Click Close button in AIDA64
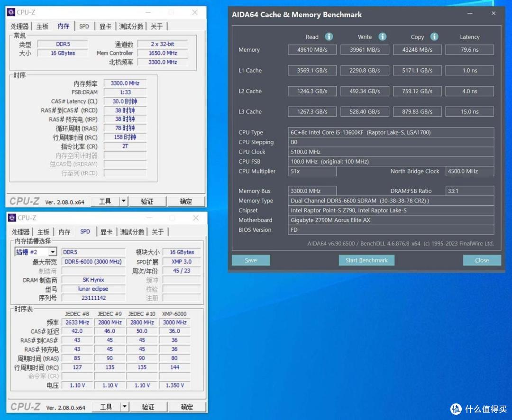This screenshot has width=512, height=420. [482, 260]
